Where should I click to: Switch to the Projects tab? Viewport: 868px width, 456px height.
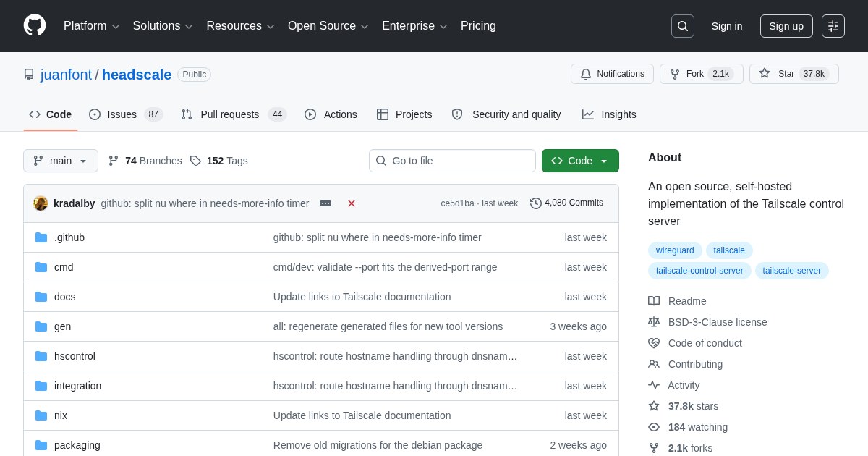pos(404,114)
